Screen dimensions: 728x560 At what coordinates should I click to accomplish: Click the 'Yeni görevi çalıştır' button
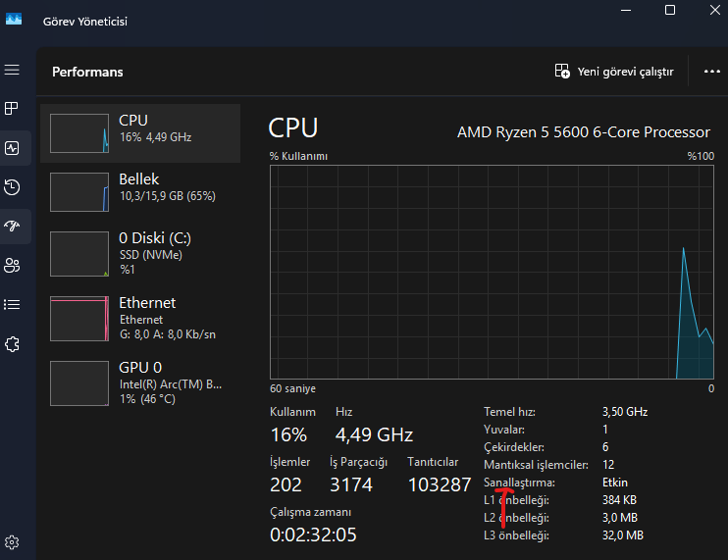(x=614, y=72)
